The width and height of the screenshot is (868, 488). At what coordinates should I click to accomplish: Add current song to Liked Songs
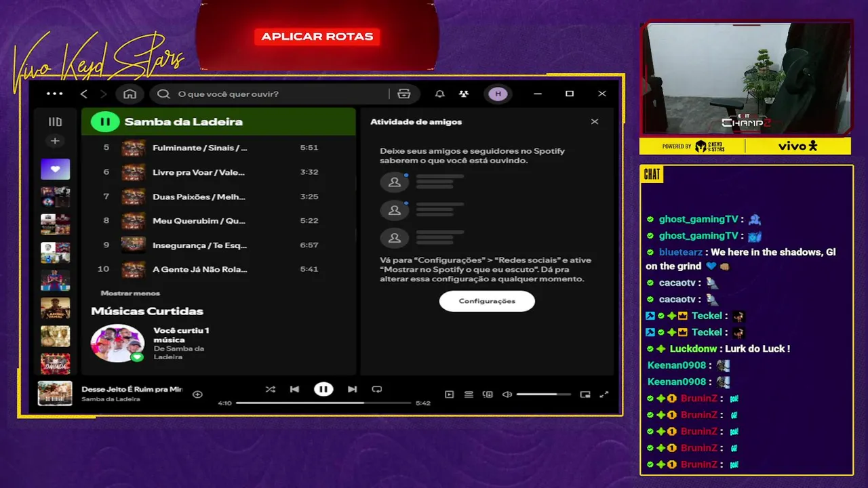[197, 394]
